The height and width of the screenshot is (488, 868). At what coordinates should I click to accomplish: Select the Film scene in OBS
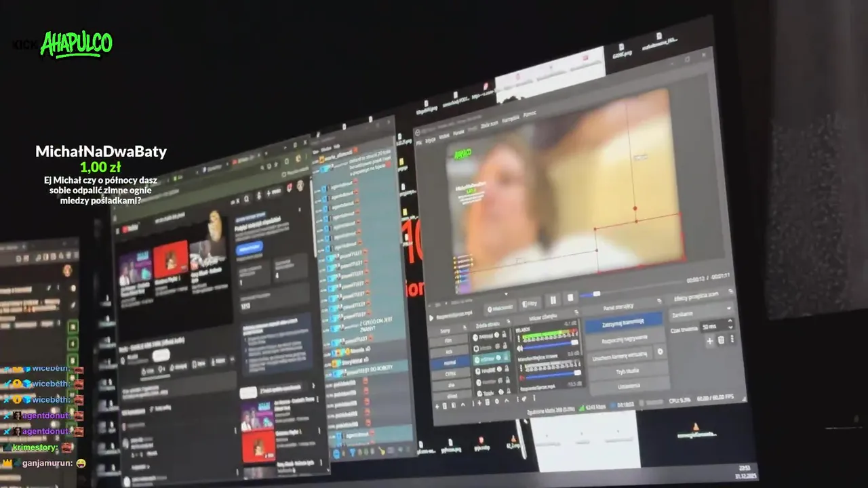(x=447, y=340)
